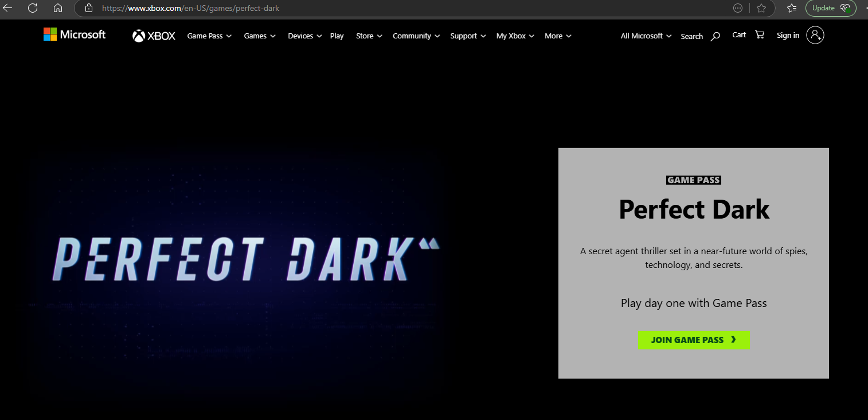Click the JOIN GAME PASS button
868x420 pixels.
tap(694, 340)
